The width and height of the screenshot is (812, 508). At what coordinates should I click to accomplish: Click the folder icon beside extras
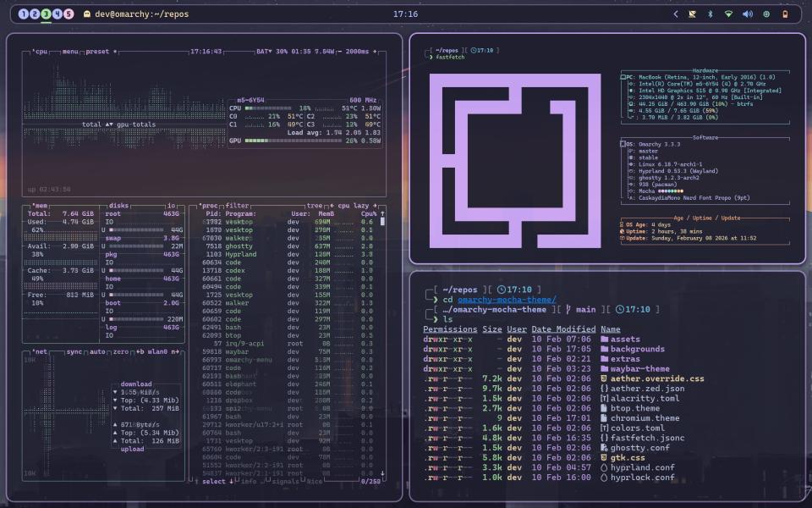[604, 359]
